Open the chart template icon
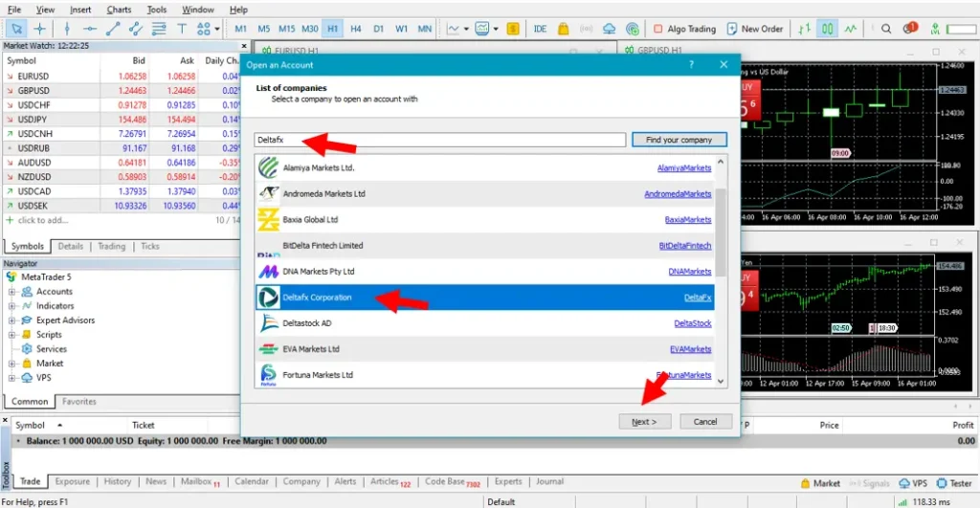The image size is (980, 508). (x=482, y=29)
